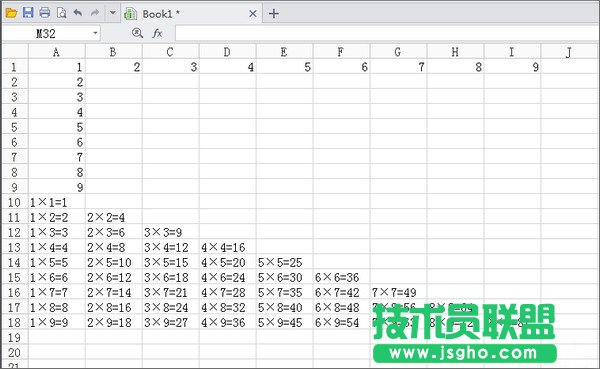Viewport: 600px width, 369px height.
Task: Click into the formula bar input
Action: point(387,34)
